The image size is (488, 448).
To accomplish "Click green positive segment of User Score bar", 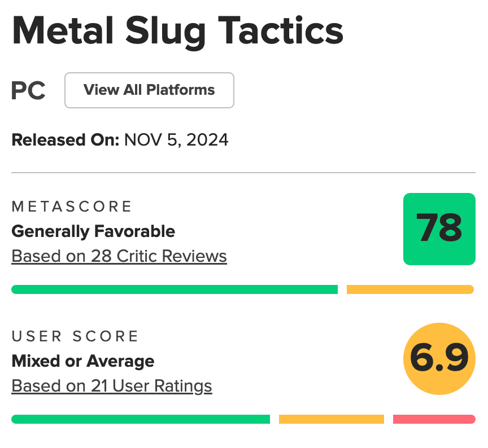I will pyautogui.click(x=140, y=419).
